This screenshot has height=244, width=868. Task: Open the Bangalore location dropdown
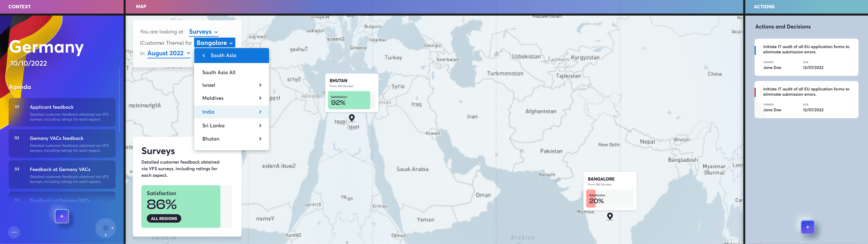[215, 43]
